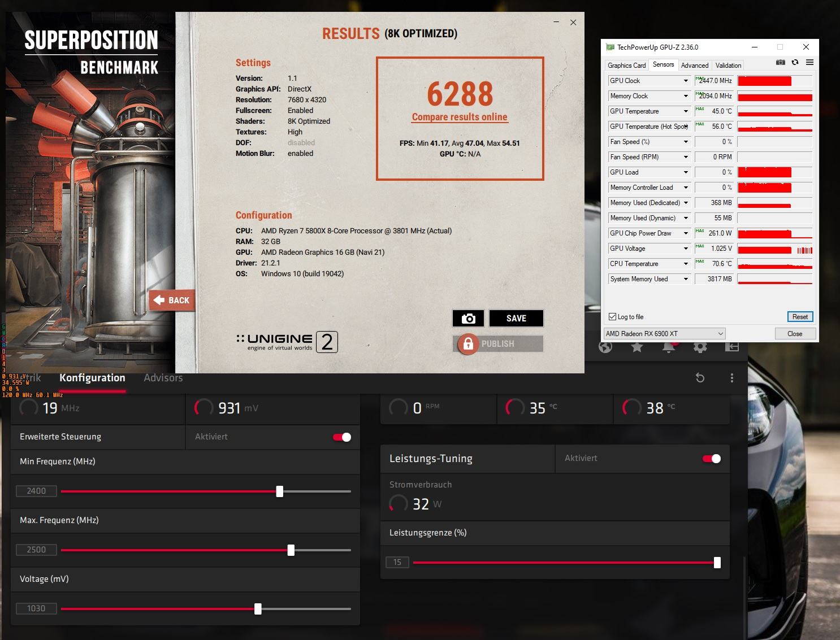The image size is (840, 640).
Task: Click the SAVE button in Superposition
Action: 516,319
